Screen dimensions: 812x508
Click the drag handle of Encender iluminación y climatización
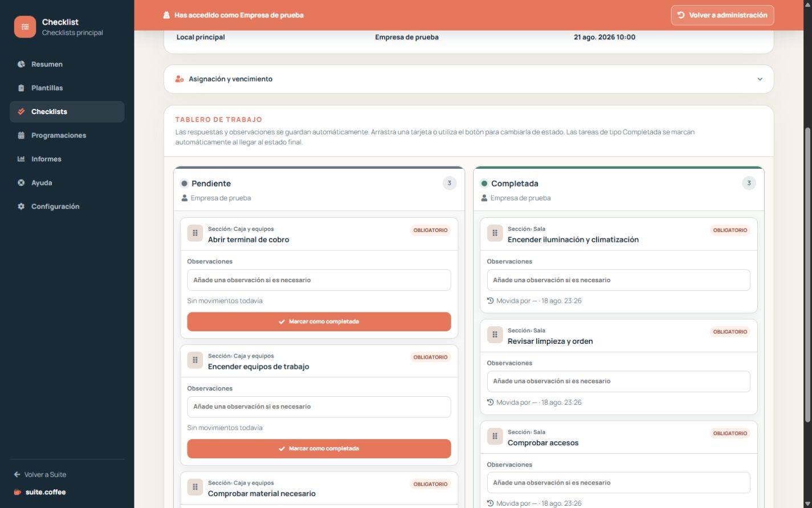coord(495,233)
